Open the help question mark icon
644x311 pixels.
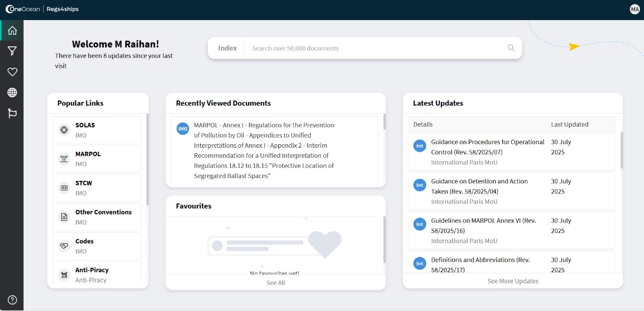(12, 300)
